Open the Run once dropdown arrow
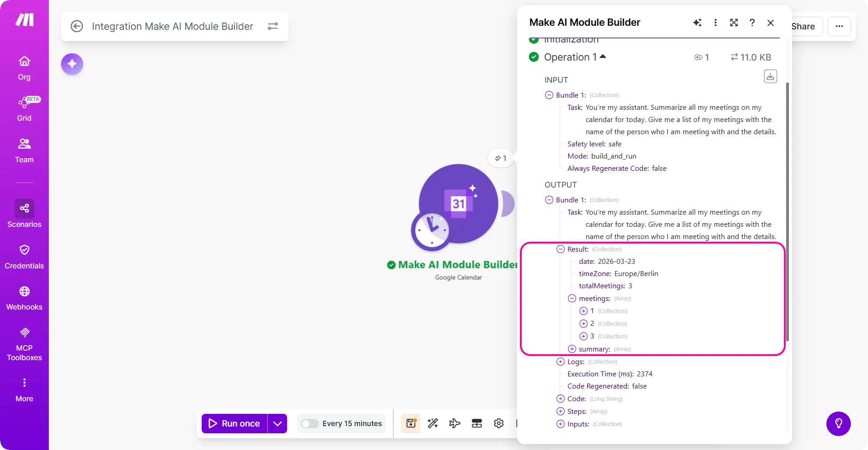The height and width of the screenshot is (450, 868). [278, 423]
